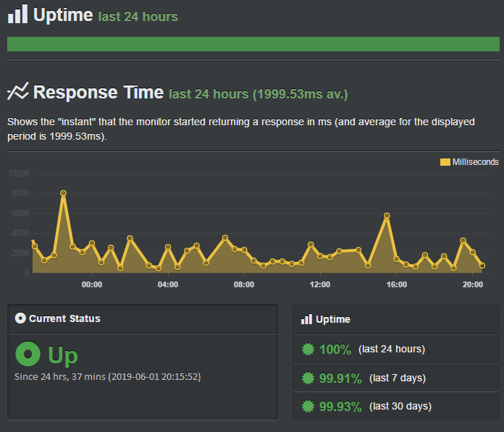Click the 08:00 x-axis label

point(244,284)
